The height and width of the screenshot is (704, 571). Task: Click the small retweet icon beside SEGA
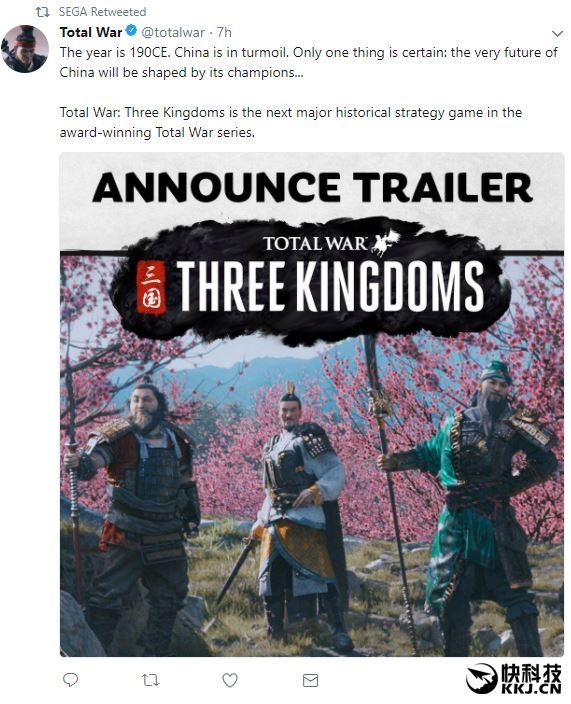[43, 12]
